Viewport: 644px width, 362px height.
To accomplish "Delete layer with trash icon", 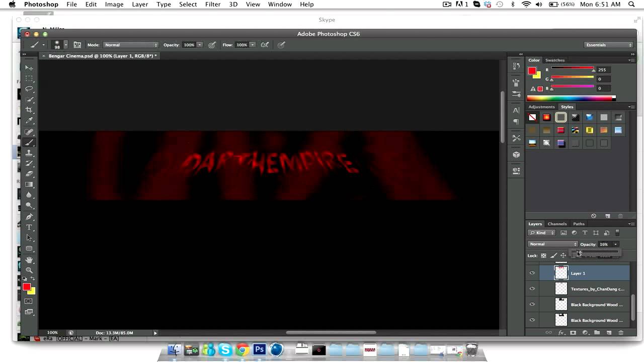I will click(621, 333).
